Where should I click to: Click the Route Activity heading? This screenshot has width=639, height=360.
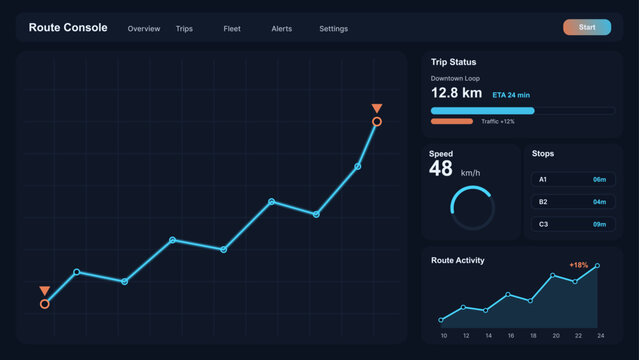[458, 260]
